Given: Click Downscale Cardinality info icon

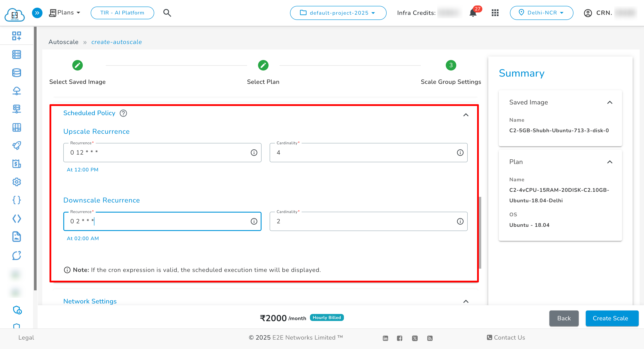Looking at the screenshot, I should (x=460, y=221).
